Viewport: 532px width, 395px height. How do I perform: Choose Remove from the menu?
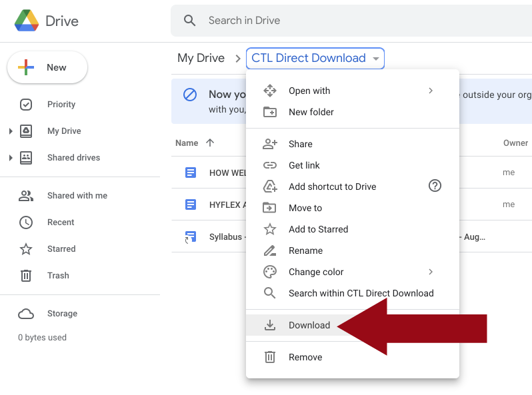pyautogui.click(x=353, y=357)
